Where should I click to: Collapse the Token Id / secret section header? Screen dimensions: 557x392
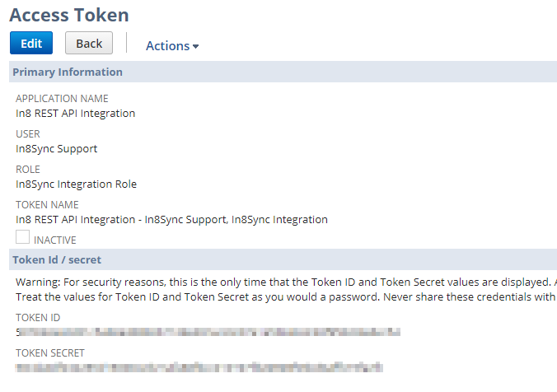coord(57,260)
